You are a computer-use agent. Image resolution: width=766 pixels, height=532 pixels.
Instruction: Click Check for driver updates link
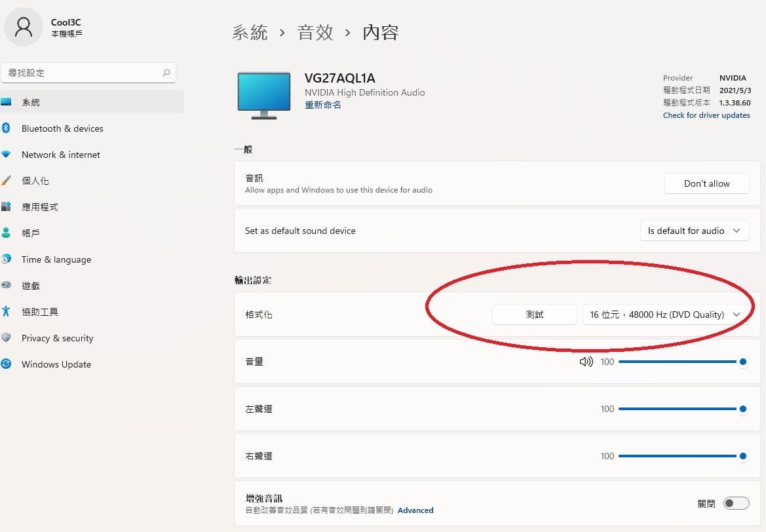click(706, 115)
